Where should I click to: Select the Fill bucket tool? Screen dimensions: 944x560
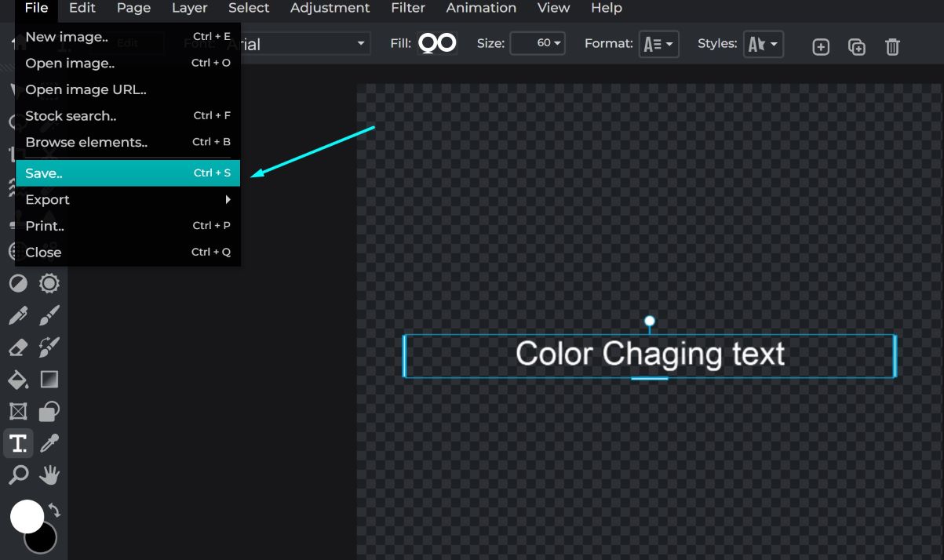pos(17,380)
